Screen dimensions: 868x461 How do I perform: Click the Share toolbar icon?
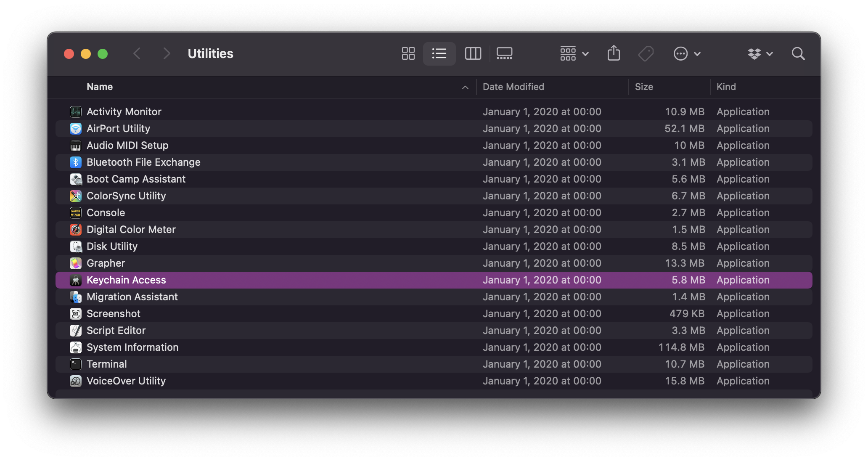tap(614, 53)
